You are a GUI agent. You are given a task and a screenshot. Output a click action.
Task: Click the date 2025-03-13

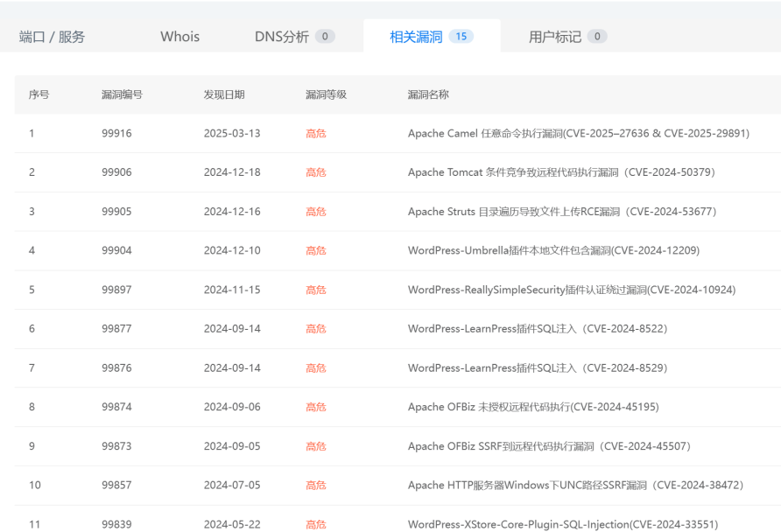click(232, 133)
